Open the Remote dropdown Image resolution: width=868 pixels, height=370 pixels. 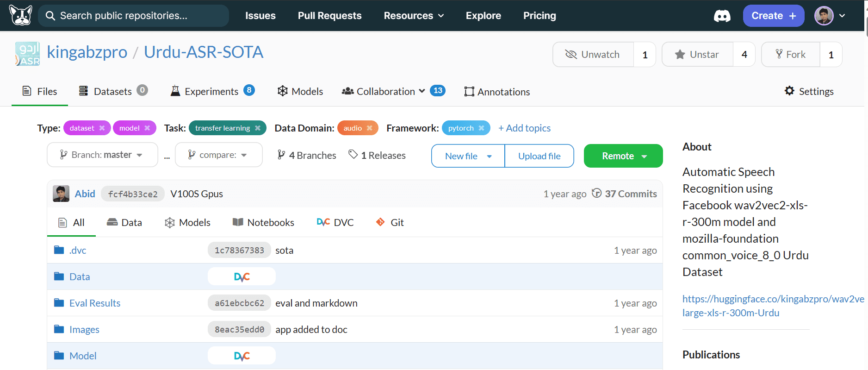(x=623, y=156)
